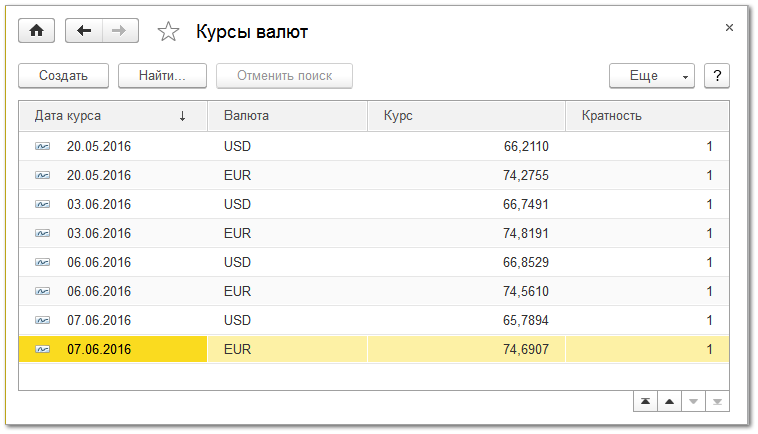Jump to first record with scroll-to-top arrow

[x=646, y=401]
